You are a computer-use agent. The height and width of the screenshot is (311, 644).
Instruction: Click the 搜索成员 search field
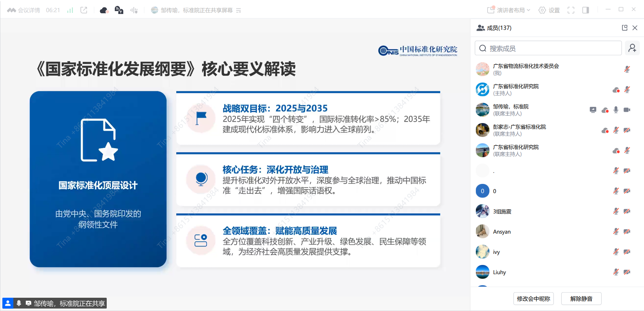pos(548,48)
